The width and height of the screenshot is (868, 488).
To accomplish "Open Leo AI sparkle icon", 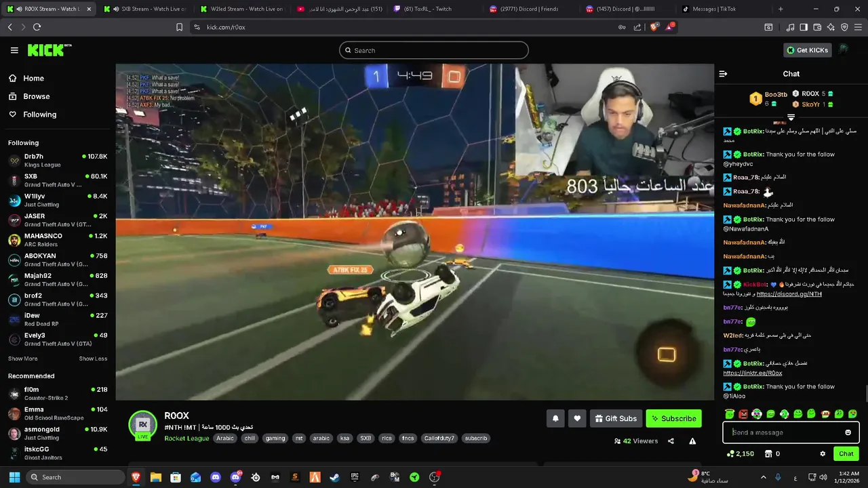I will [831, 27].
